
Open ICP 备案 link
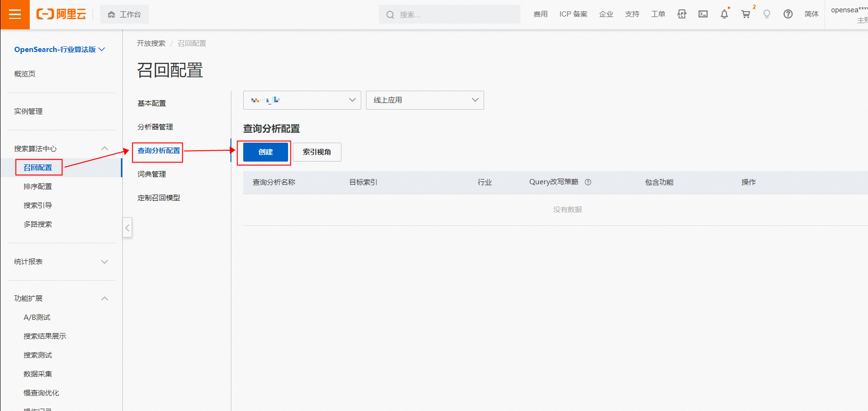tap(573, 14)
